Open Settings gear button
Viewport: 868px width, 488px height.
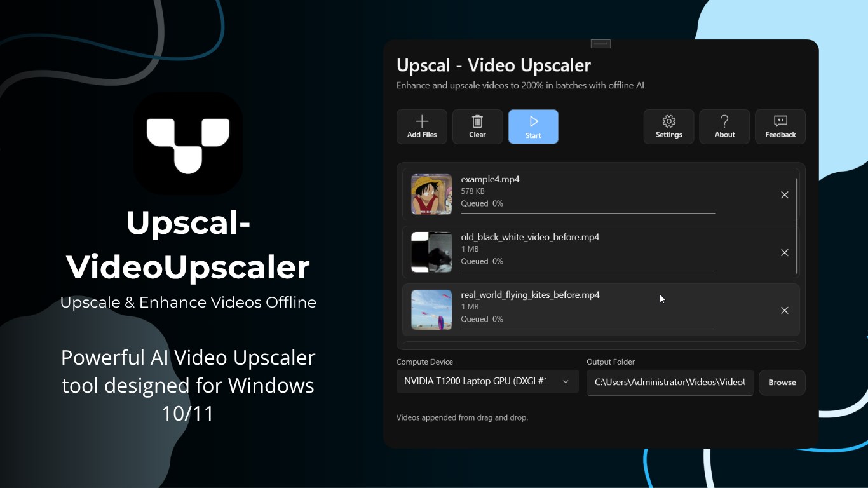[x=668, y=126]
